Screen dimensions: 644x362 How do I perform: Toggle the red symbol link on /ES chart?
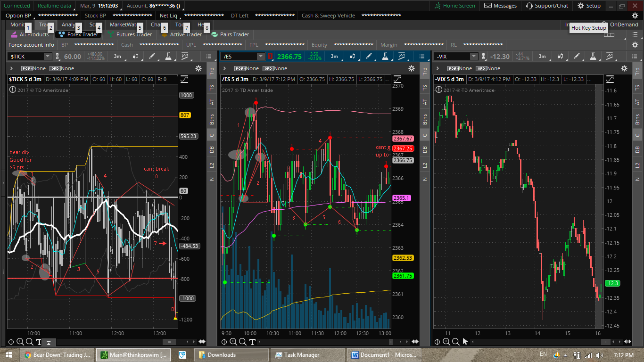tap(271, 57)
